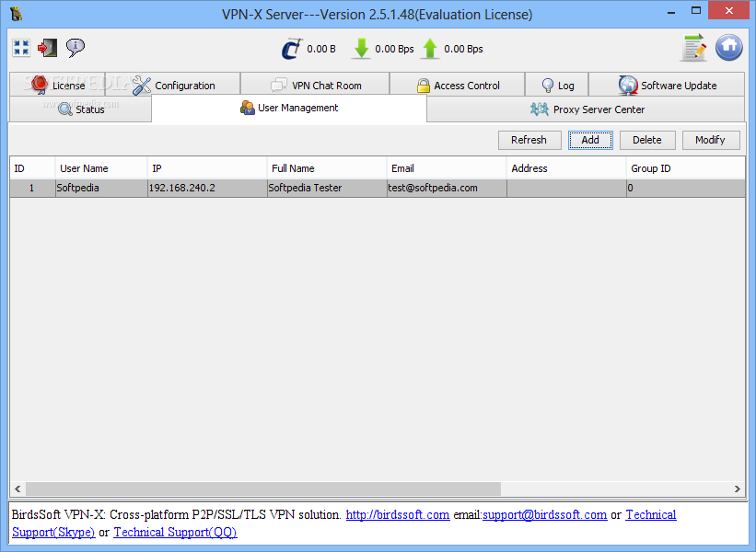Viewport: 756px width, 552px height.
Task: Select the User Management tab
Action: point(289,108)
